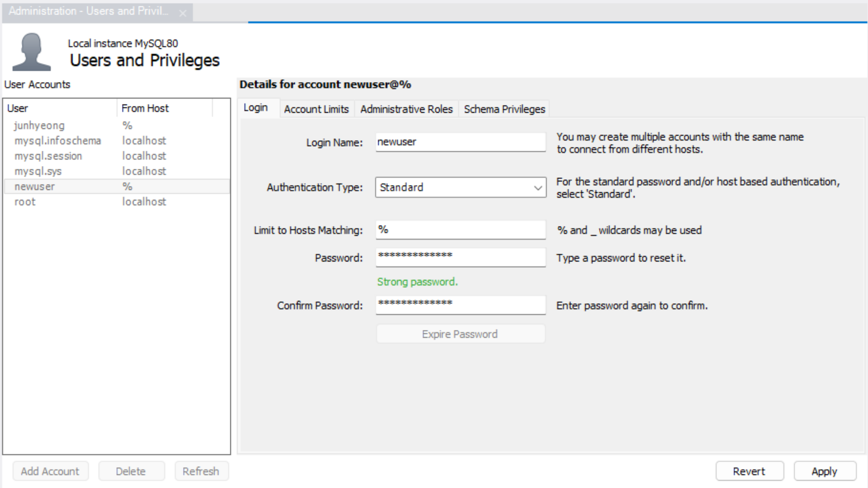This screenshot has width=868, height=488.
Task: Open the Administrative Roles tab
Action: (x=406, y=109)
